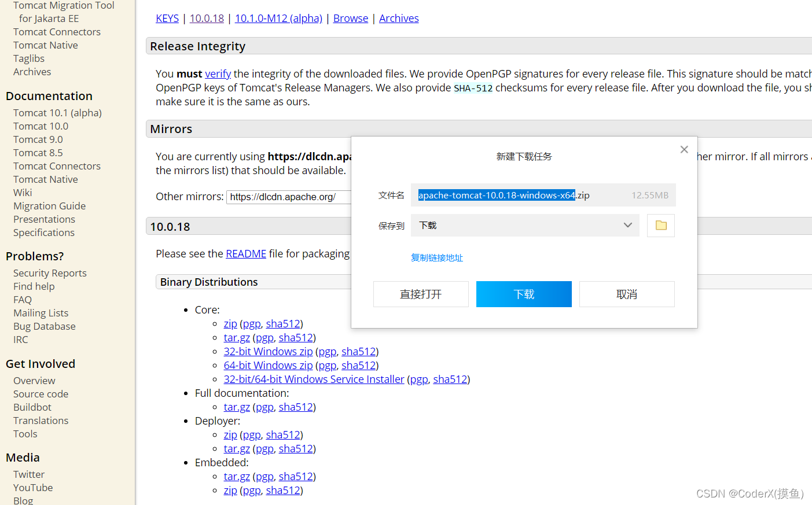
Task: Open sha512 for 32-bit Windows zip
Action: pyautogui.click(x=358, y=351)
